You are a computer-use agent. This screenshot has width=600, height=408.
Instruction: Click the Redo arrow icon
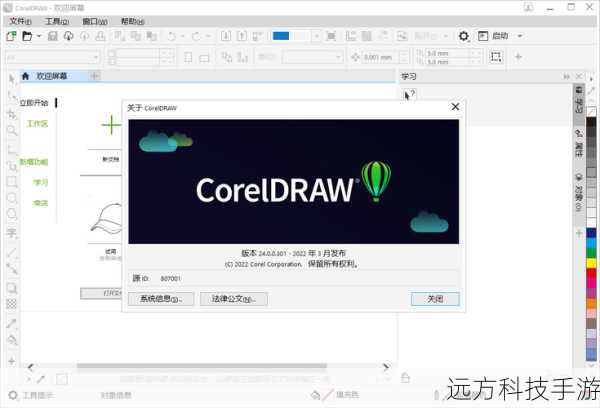coord(196,36)
